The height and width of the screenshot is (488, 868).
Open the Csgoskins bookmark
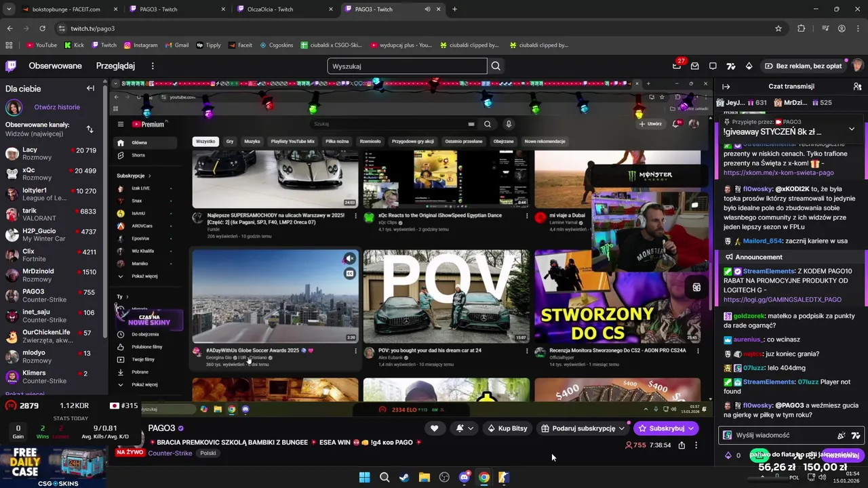[x=275, y=45]
